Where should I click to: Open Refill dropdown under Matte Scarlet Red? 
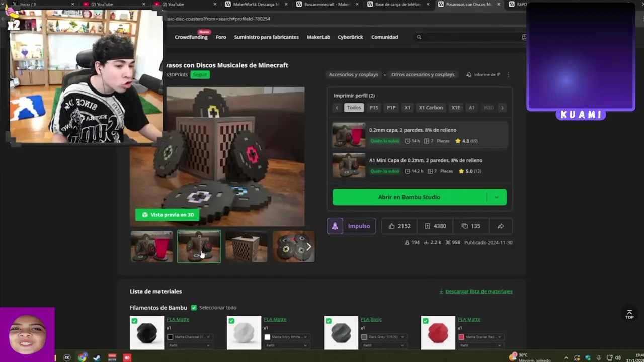[480, 345]
